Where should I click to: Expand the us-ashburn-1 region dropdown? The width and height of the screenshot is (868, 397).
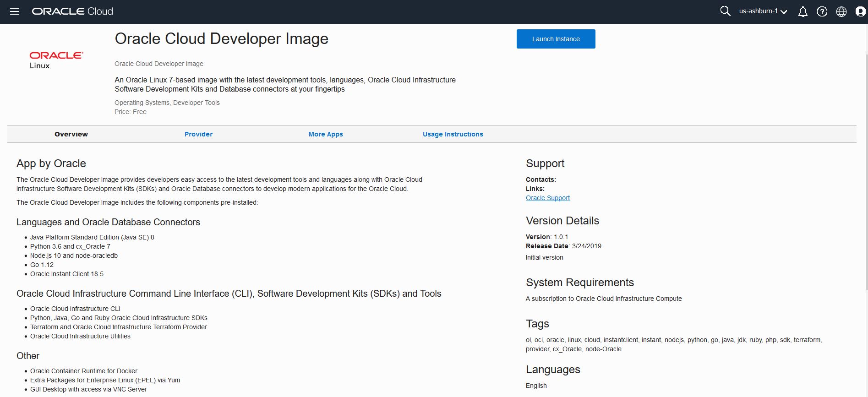tap(763, 11)
